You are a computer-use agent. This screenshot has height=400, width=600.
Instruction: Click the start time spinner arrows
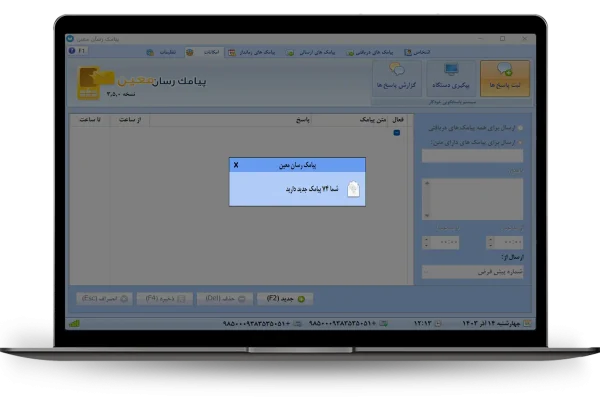tap(488, 242)
